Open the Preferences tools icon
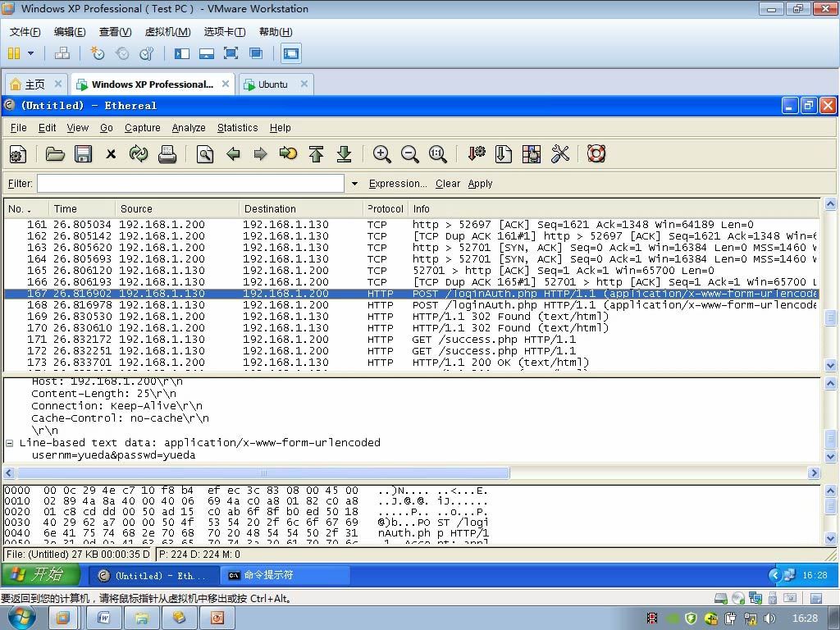840x630 pixels. click(560, 154)
